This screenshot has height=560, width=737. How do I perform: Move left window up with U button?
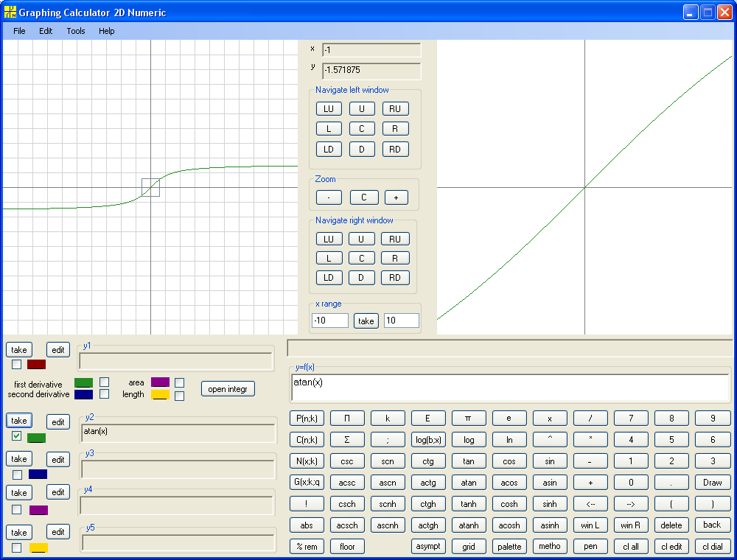tap(362, 108)
